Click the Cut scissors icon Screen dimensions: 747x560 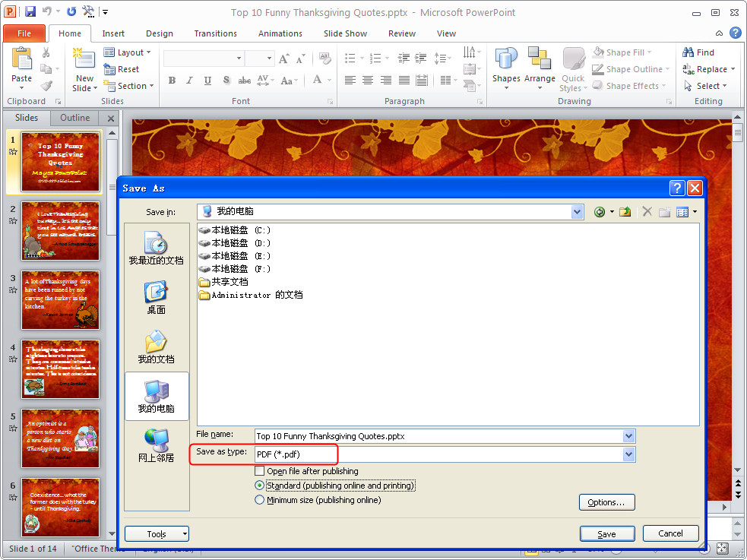(46, 52)
